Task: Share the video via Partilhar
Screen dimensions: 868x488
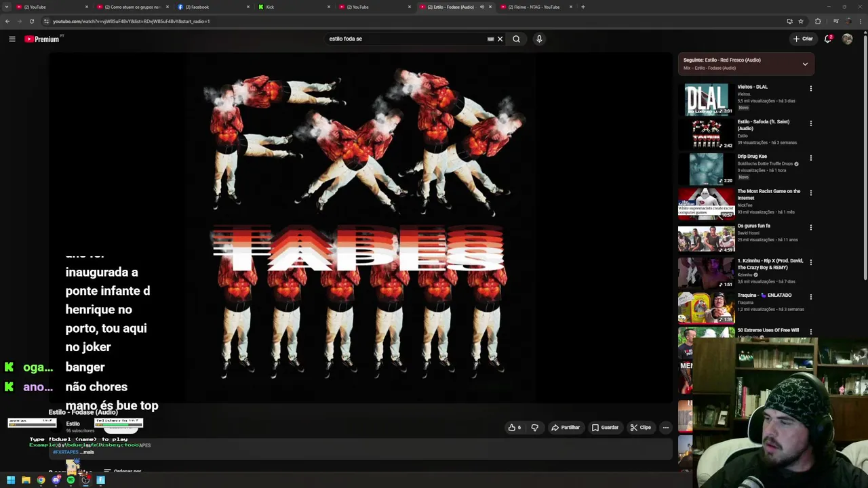Action: pyautogui.click(x=566, y=428)
